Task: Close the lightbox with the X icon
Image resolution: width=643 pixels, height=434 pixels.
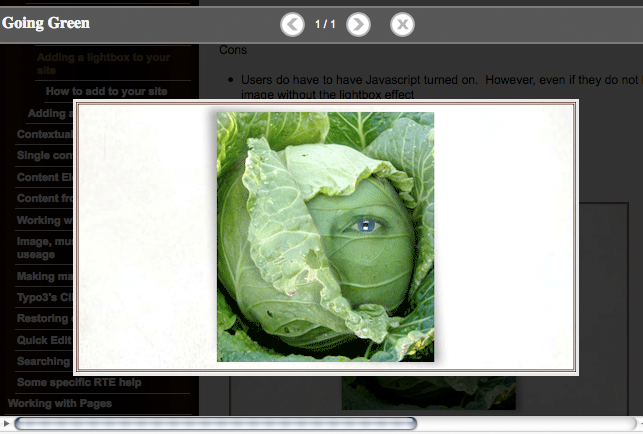Action: (x=402, y=24)
